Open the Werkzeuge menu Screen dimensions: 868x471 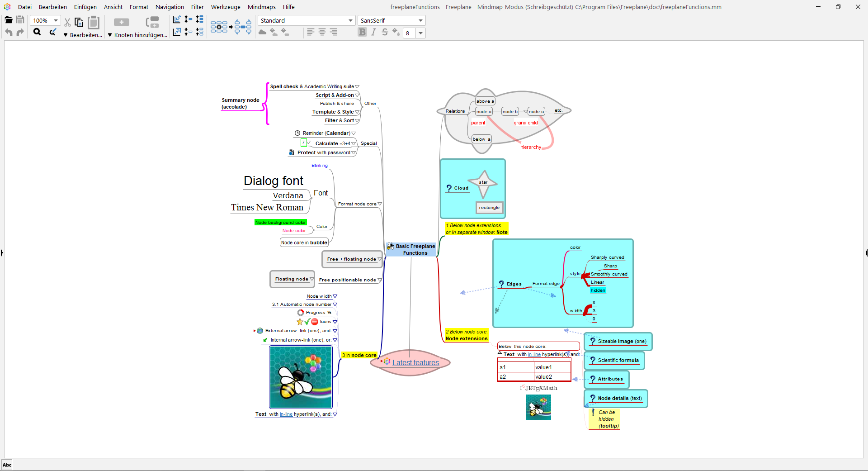click(226, 7)
